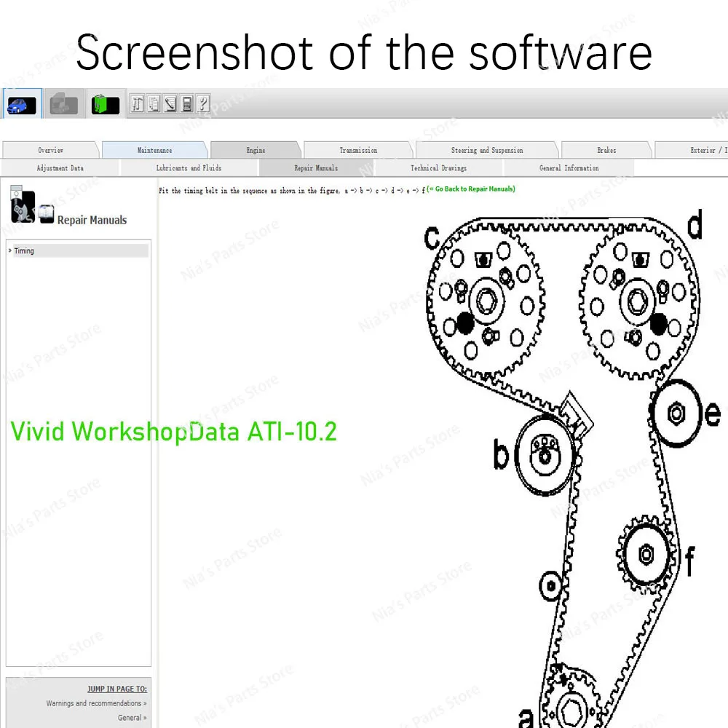
Task: Open the Technical Drawings sub-tab
Action: pyautogui.click(x=439, y=168)
